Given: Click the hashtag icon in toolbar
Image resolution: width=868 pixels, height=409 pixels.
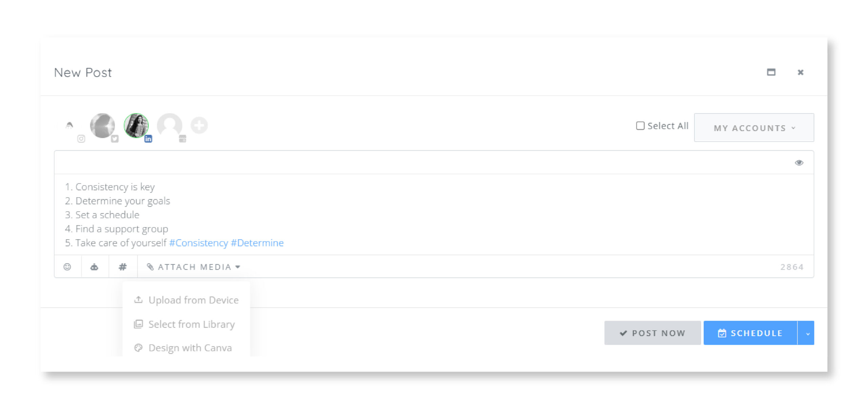Looking at the screenshot, I should pyautogui.click(x=123, y=266).
